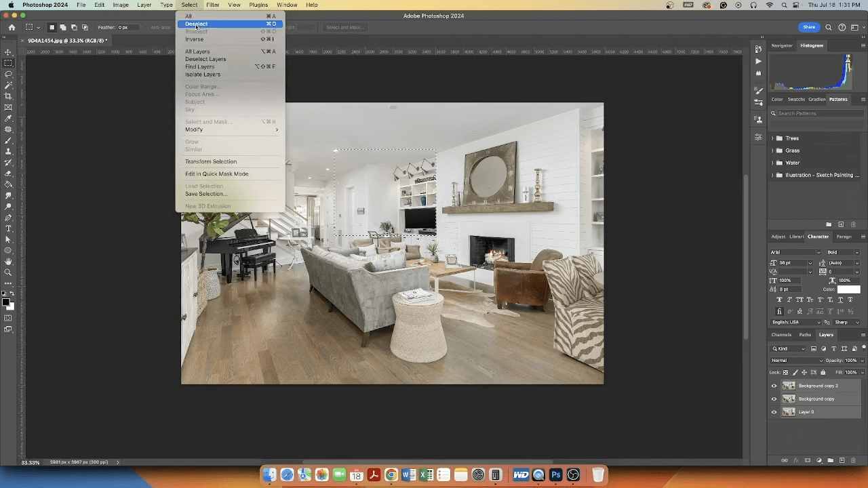Enable Lock transparent pixels in Layers panel
Viewport: 868px width, 488px height.
coord(786,372)
